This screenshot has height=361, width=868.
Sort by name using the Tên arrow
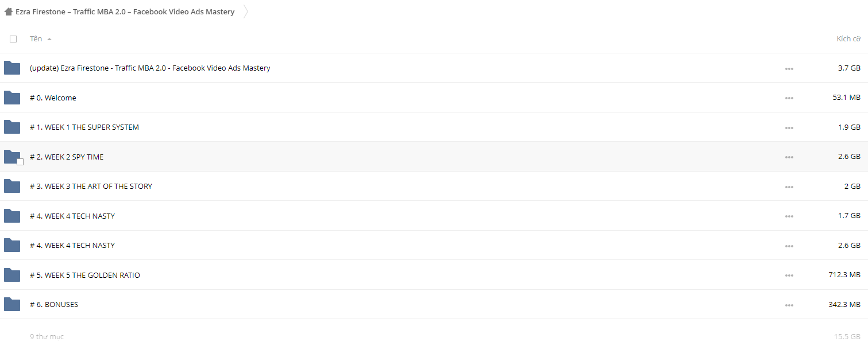[49, 39]
